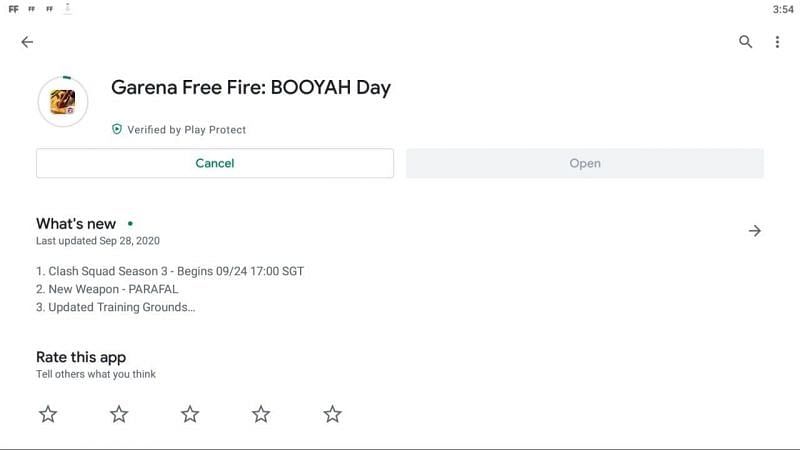Rate the app two stars
Image resolution: width=800 pixels, height=450 pixels.
pos(119,414)
